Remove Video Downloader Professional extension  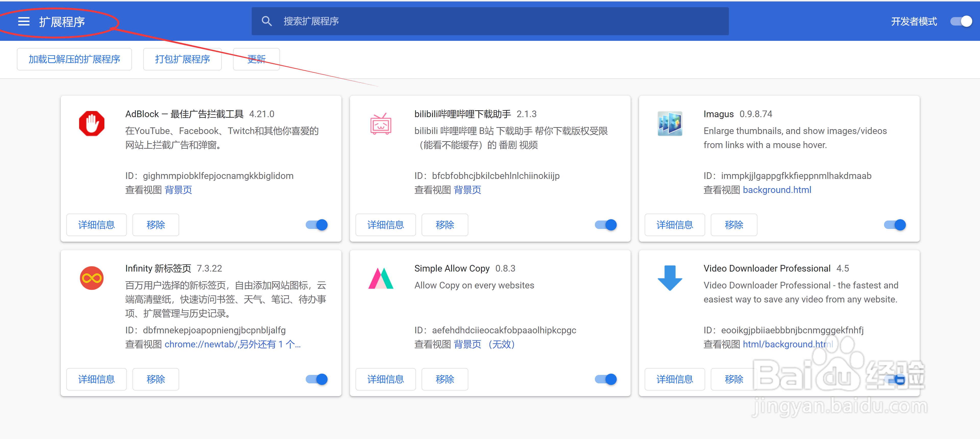[734, 379]
